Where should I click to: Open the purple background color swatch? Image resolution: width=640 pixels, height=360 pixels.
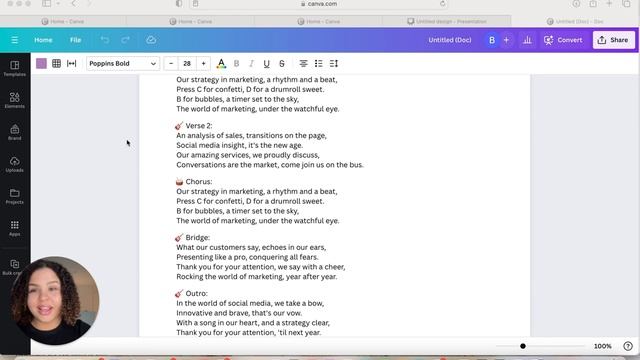pyautogui.click(x=41, y=63)
